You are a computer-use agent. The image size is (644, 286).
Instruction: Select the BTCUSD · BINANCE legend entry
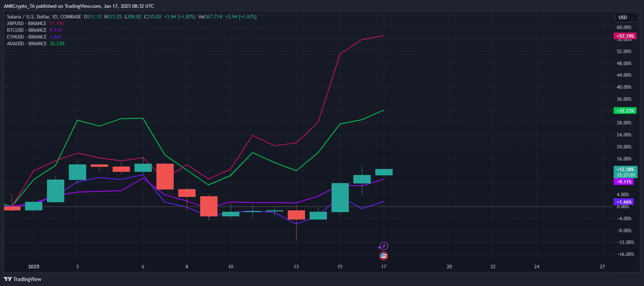click(27, 30)
